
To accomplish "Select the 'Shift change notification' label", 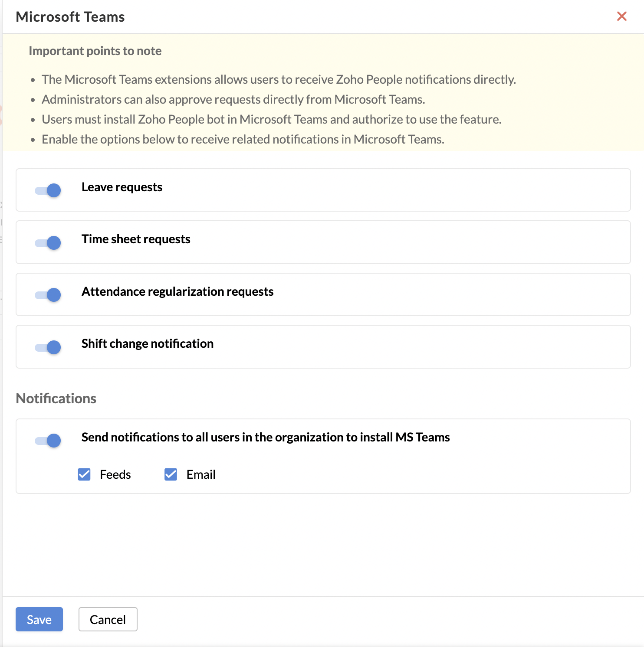I will [x=148, y=344].
